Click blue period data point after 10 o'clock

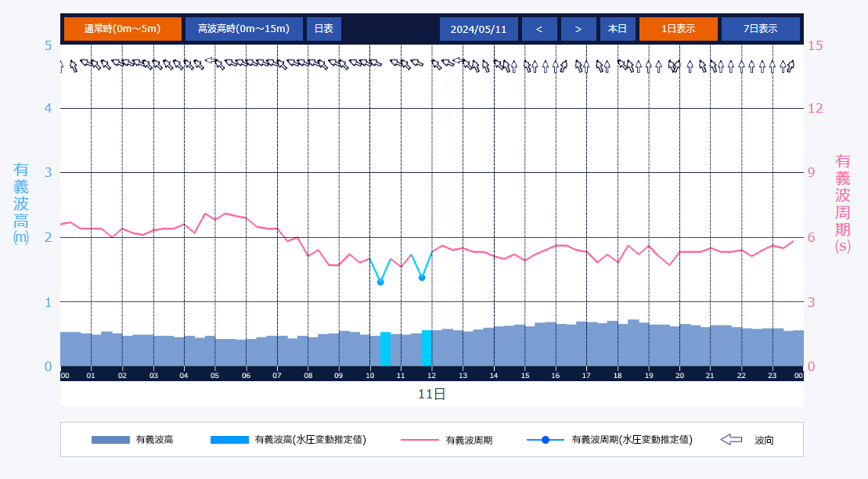tap(380, 282)
